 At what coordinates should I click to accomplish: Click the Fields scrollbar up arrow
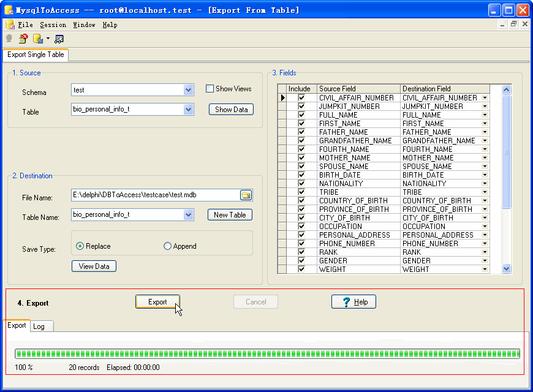click(x=506, y=90)
